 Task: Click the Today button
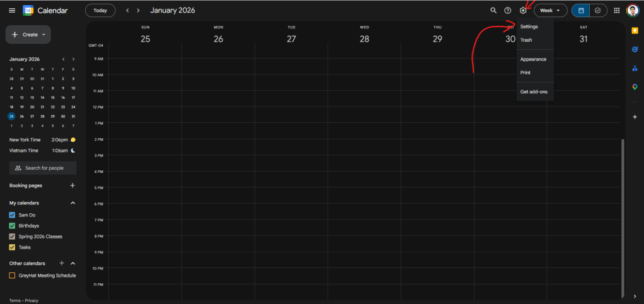pos(100,11)
